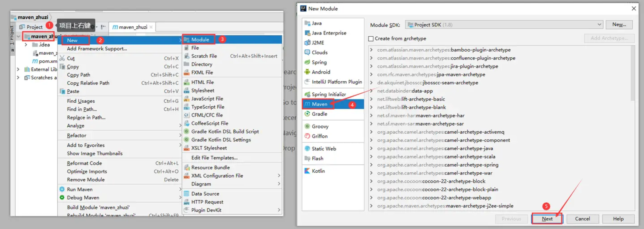Viewport: 644px width, 229px height.
Task: Select the Griffon module icon
Action: coord(307,136)
